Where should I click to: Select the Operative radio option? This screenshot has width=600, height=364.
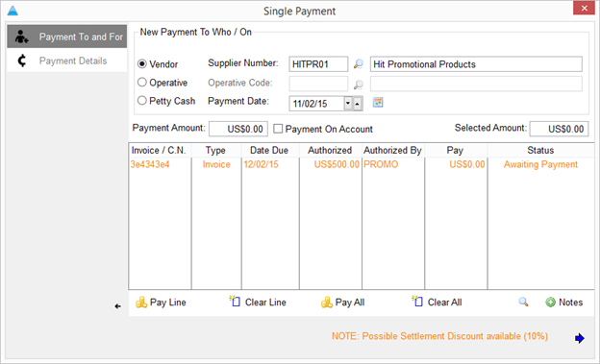tap(142, 83)
